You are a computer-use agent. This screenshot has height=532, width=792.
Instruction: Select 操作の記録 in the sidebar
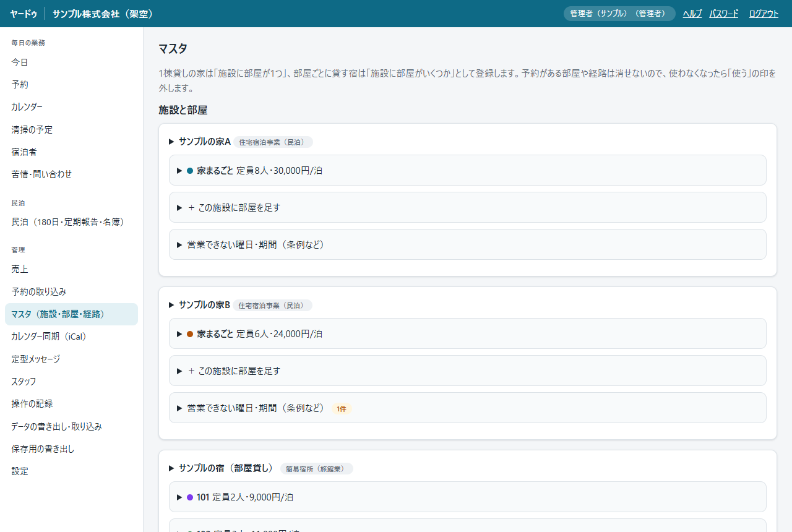coord(71,403)
